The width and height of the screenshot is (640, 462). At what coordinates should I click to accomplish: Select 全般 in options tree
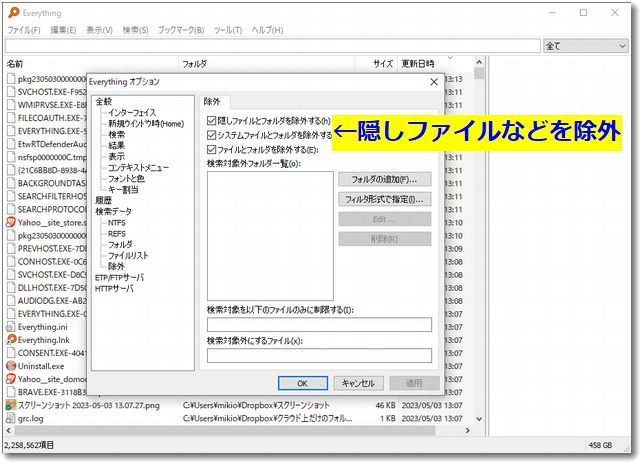pos(104,101)
